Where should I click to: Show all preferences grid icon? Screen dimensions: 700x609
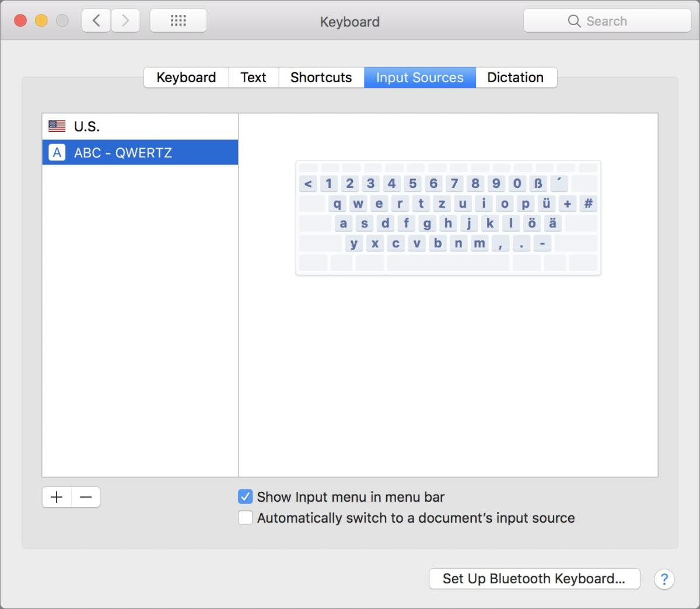coord(178,21)
